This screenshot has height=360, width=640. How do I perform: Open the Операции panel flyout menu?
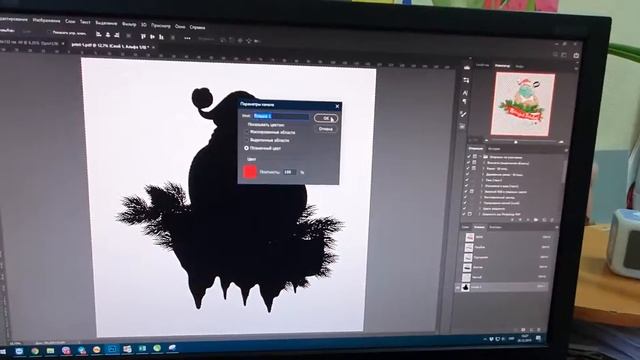[566, 150]
